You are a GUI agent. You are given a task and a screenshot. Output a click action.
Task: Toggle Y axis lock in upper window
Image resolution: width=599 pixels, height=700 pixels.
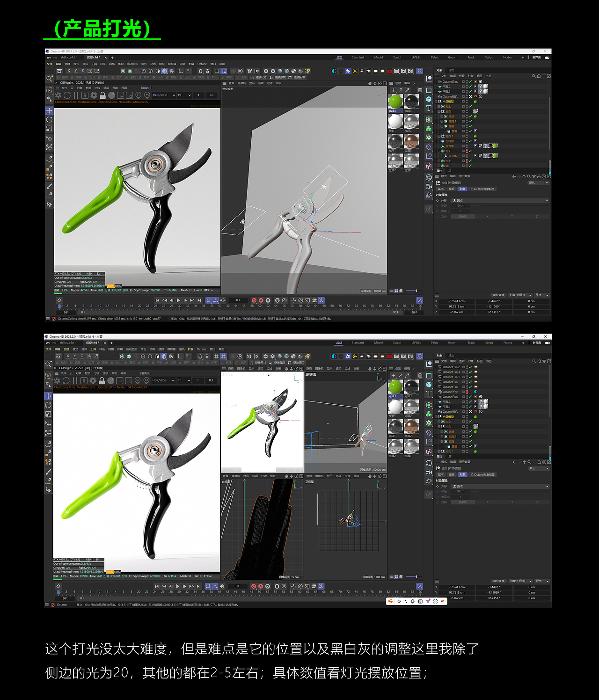point(75,71)
